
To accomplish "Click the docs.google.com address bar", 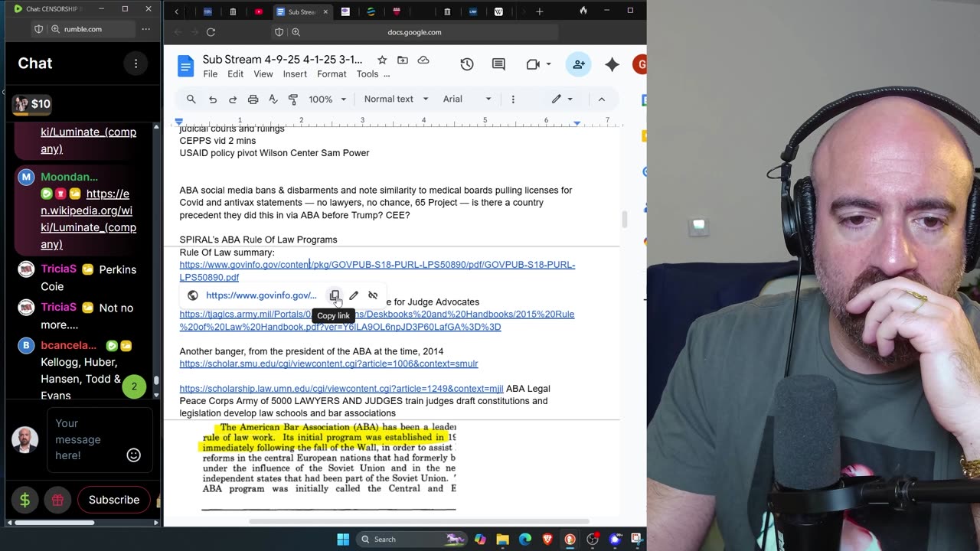I will (414, 32).
